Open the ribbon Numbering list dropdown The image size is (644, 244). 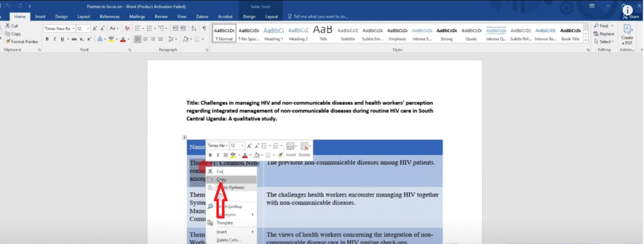click(x=155, y=28)
